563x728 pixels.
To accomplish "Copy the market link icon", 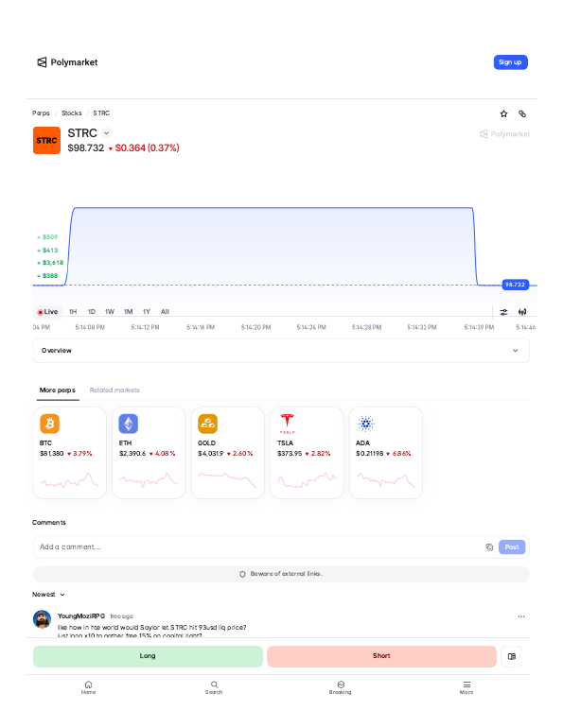I will pos(522,113).
